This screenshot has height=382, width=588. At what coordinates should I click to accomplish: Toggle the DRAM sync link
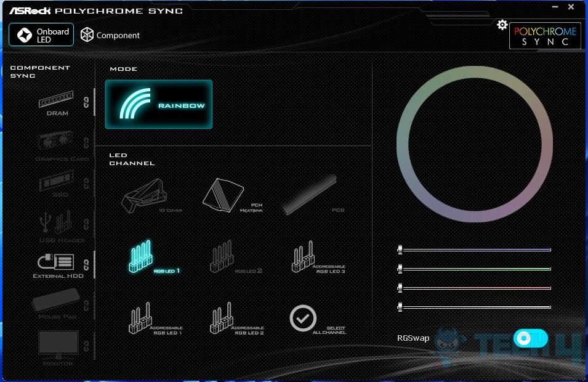[86, 102]
